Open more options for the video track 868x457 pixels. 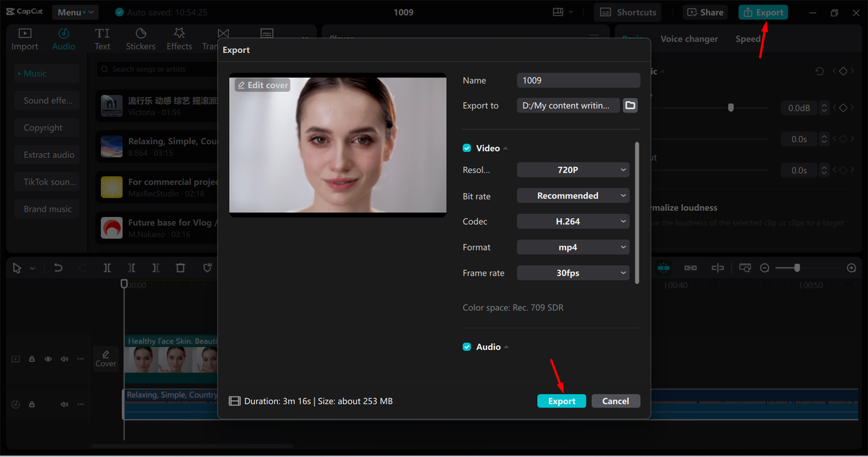coord(80,359)
